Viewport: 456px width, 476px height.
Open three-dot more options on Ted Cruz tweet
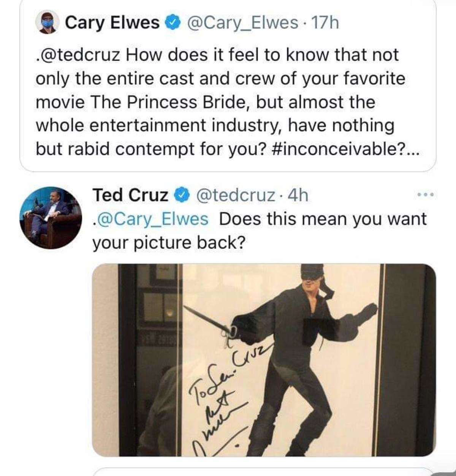425,195
